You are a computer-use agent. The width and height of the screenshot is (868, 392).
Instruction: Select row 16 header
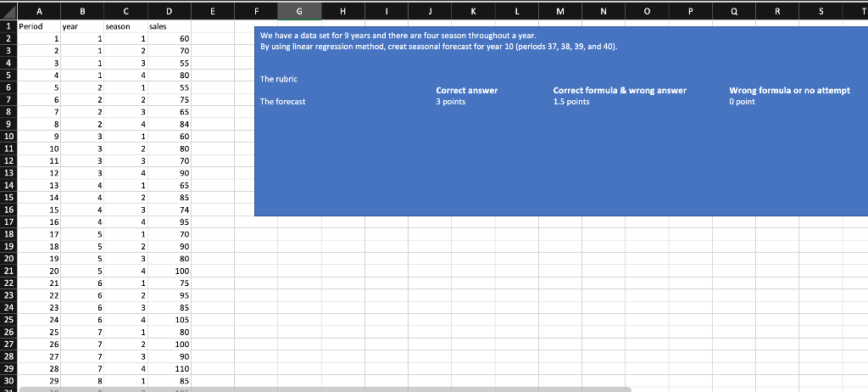click(x=8, y=210)
